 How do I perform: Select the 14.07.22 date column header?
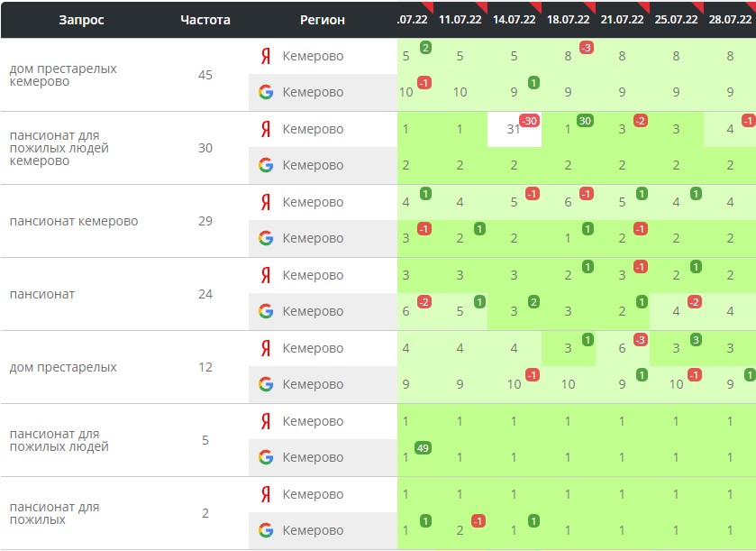click(514, 20)
